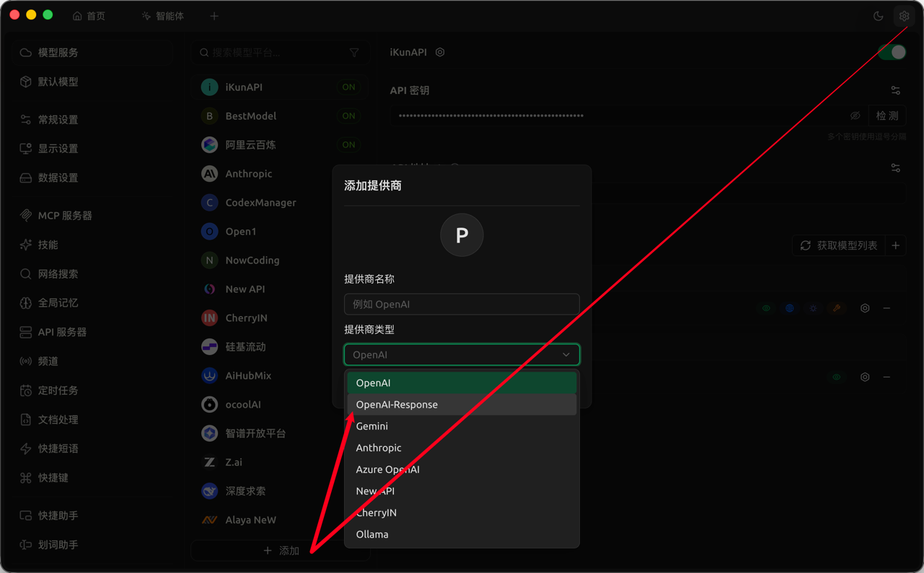The height and width of the screenshot is (573, 924).
Task: Select iKunAPI in provider list
Action: coord(281,87)
